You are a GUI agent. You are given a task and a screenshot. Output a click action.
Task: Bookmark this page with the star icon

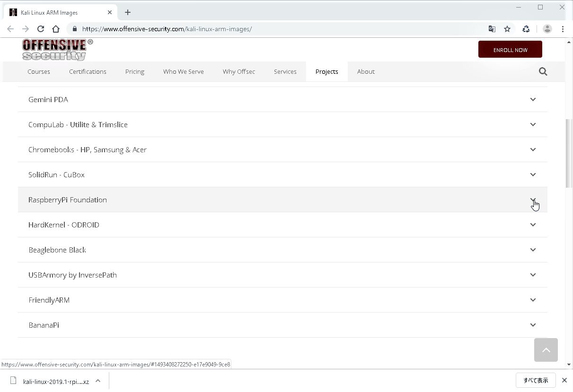[x=507, y=29]
